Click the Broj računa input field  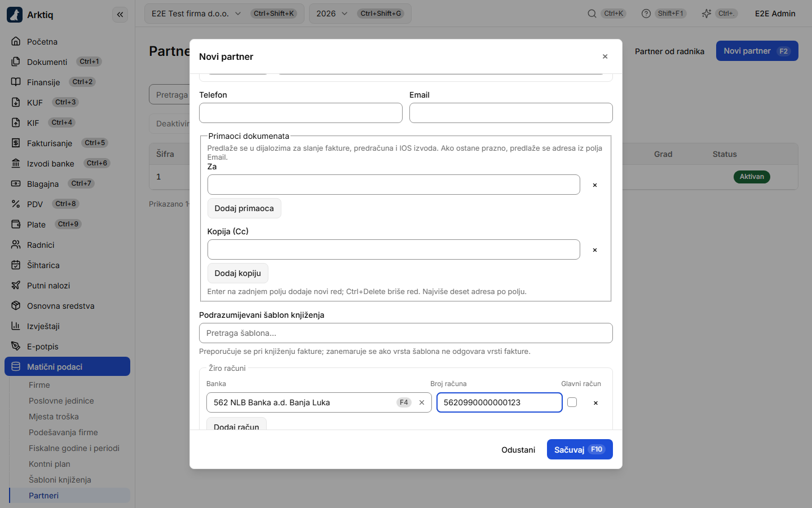click(x=500, y=402)
